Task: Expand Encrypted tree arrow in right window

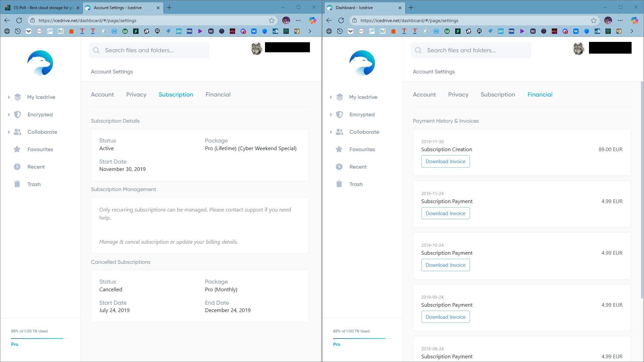Action: point(331,115)
